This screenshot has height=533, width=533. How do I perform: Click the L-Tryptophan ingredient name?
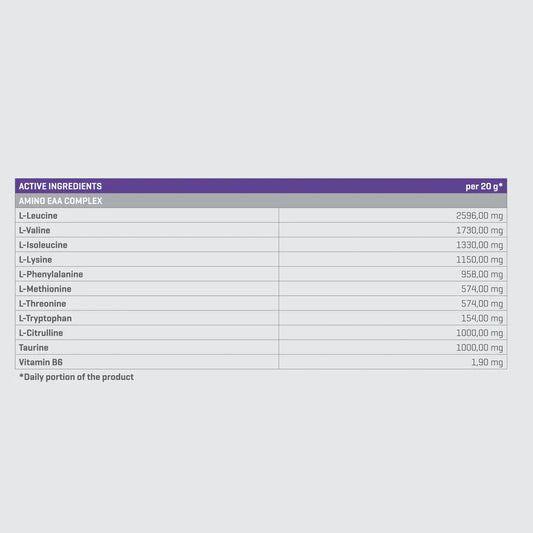coord(45,319)
